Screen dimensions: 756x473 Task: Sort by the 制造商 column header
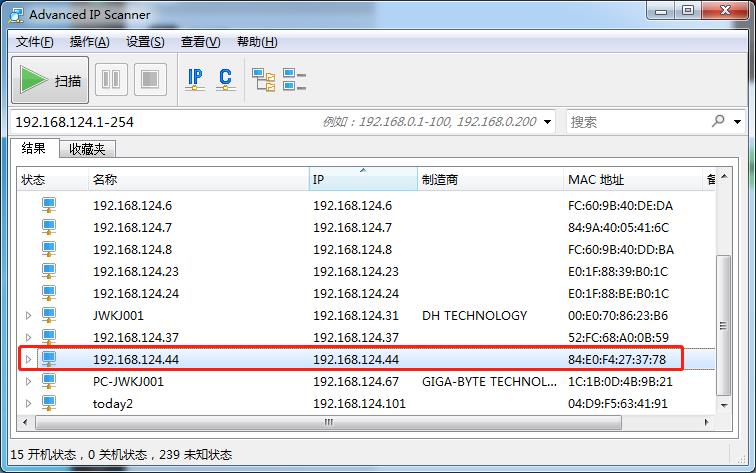point(490,179)
